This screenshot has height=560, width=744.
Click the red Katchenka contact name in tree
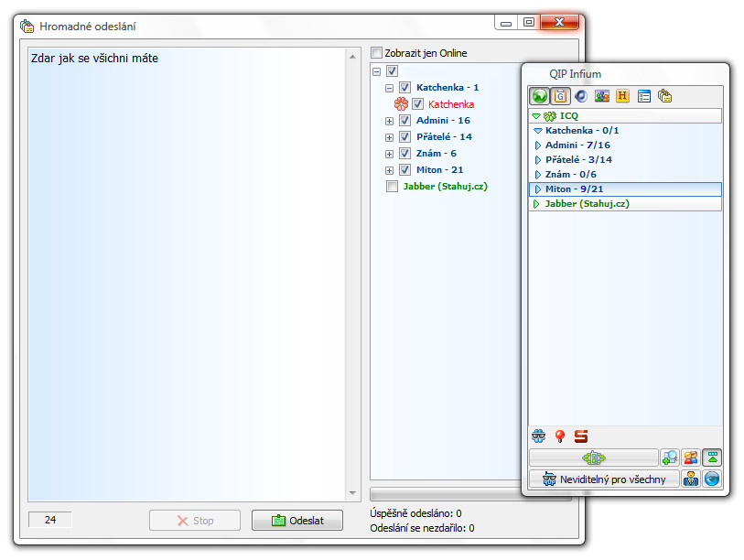[x=451, y=104]
